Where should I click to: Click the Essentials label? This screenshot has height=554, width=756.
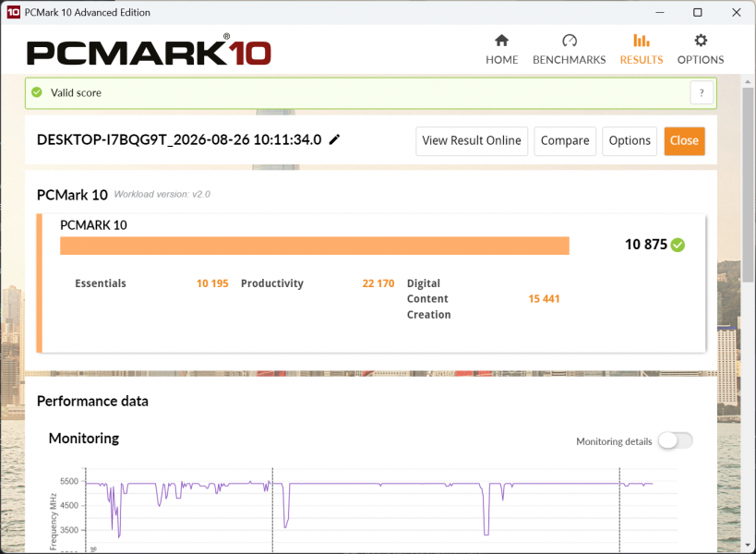[101, 283]
